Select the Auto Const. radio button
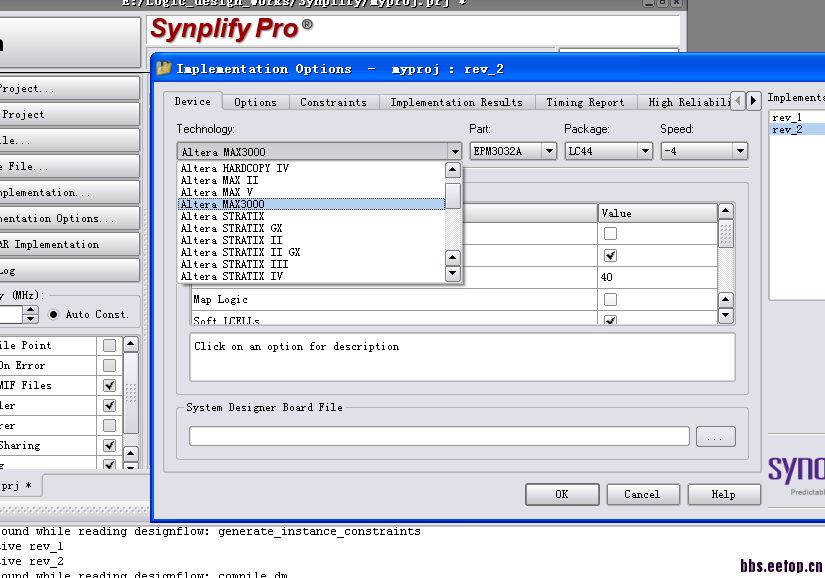Screen dimensions: 825x578 pyautogui.click(x=53, y=314)
